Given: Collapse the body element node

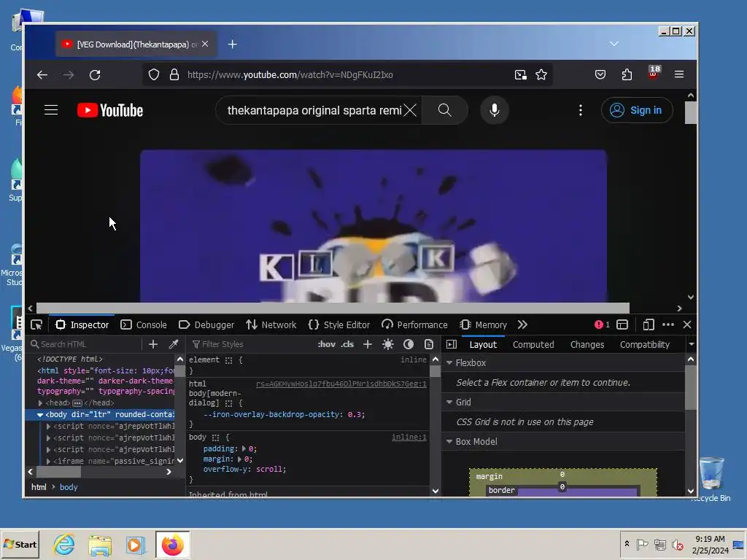Looking at the screenshot, I should click(41, 415).
